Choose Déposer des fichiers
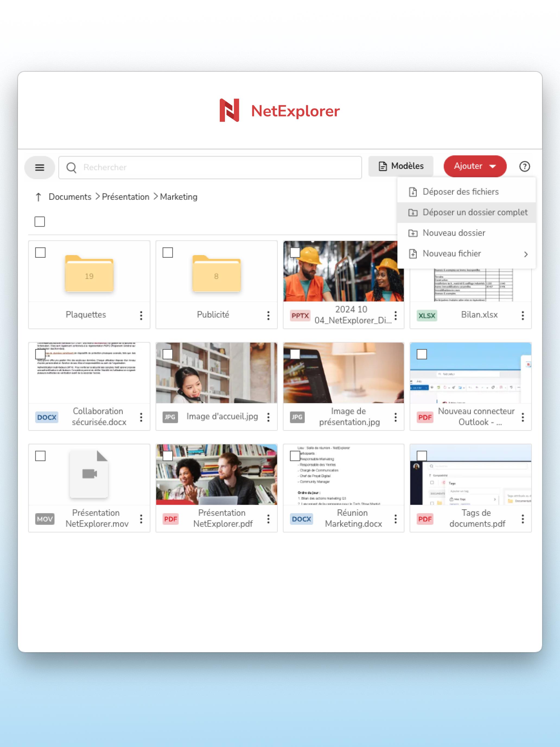 (x=466, y=192)
